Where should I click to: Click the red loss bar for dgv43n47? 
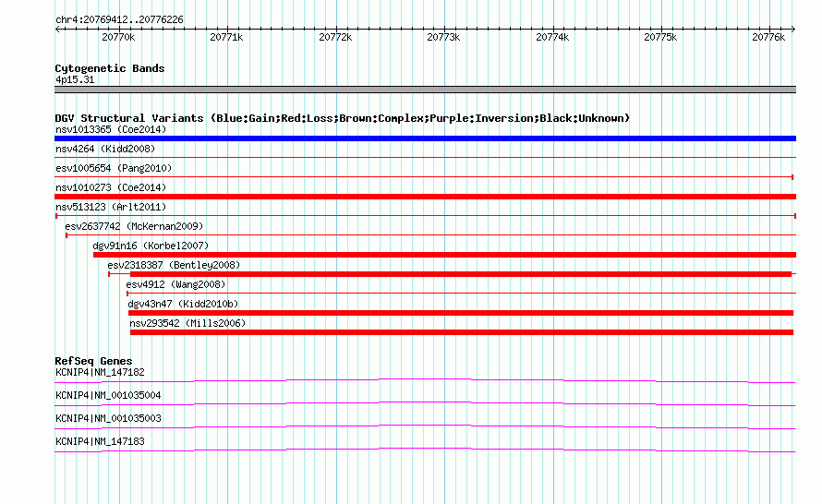pos(461,313)
